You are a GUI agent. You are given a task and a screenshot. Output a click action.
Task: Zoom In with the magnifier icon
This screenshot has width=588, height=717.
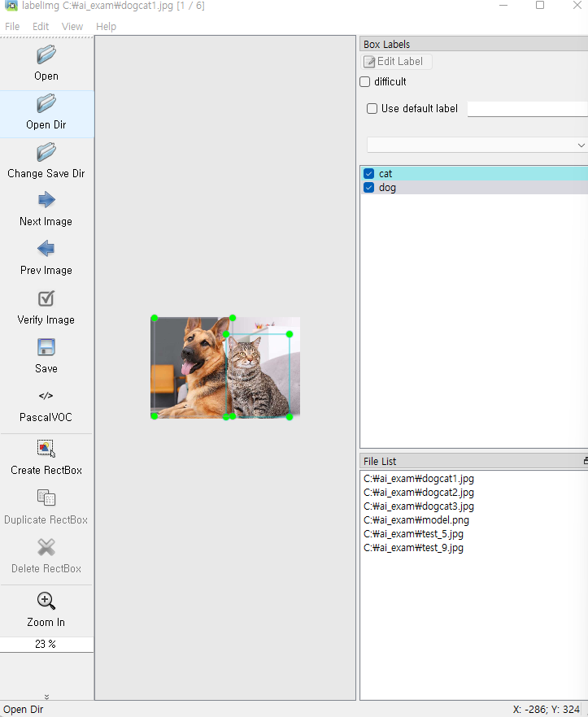click(46, 601)
